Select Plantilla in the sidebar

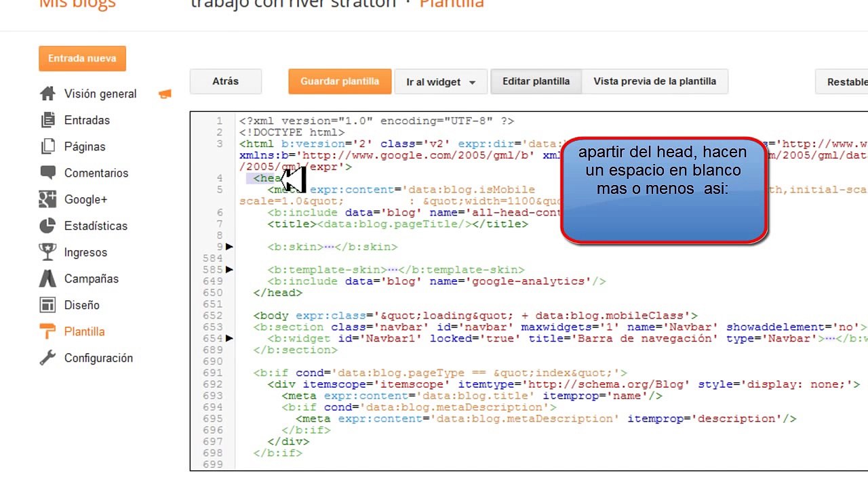pyautogui.click(x=85, y=331)
